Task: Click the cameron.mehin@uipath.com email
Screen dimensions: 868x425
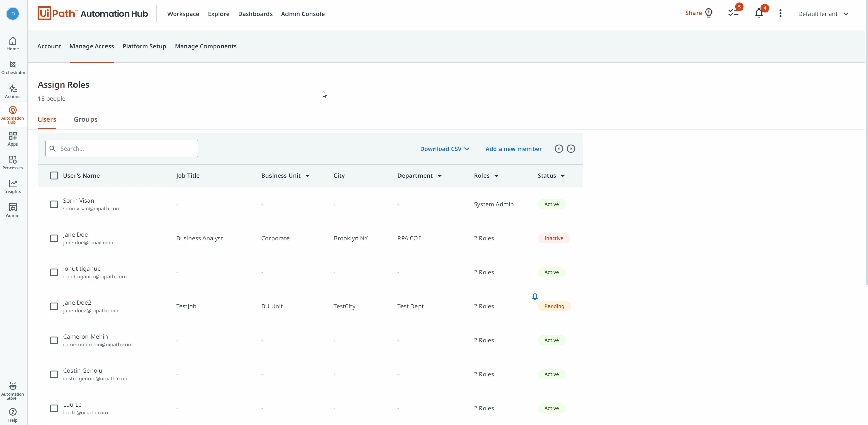Action: point(98,345)
